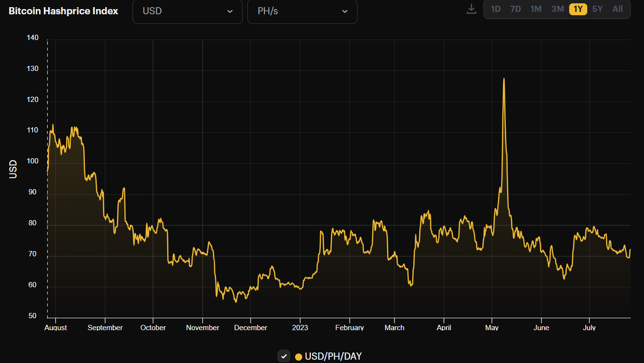This screenshot has width=644, height=363.
Task: Click the December x-axis label
Action: (251, 328)
